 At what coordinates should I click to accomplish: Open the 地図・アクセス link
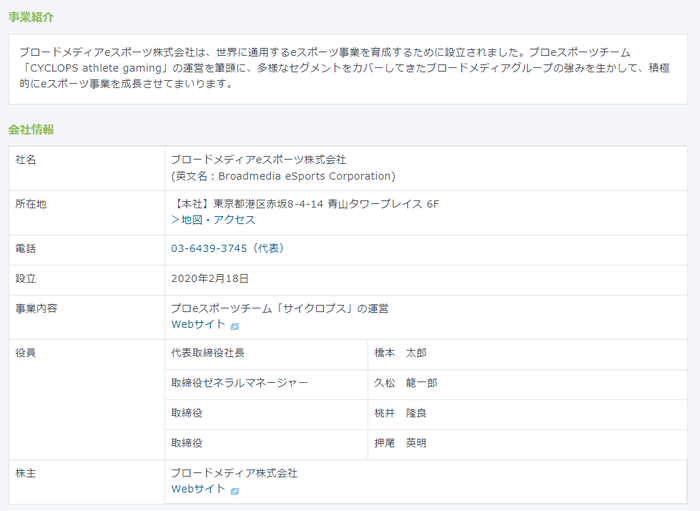pyautogui.click(x=213, y=220)
